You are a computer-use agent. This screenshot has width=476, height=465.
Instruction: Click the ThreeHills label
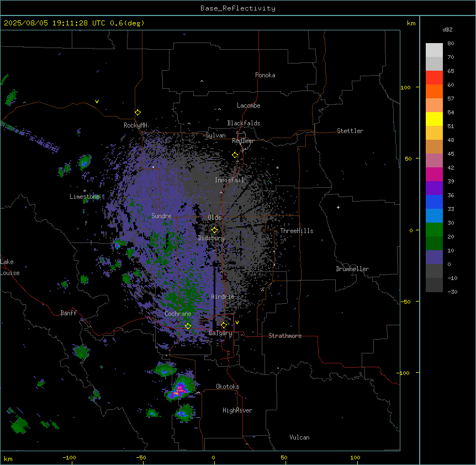297,231
